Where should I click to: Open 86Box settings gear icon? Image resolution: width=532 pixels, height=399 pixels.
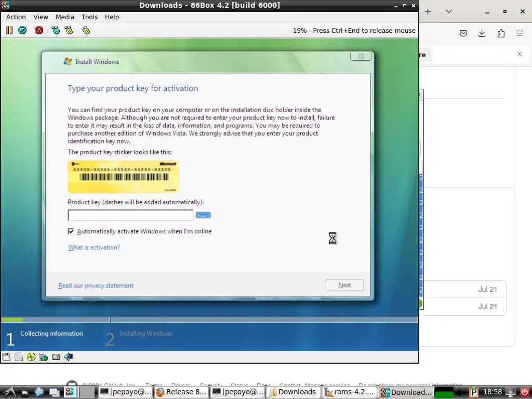click(x=86, y=30)
